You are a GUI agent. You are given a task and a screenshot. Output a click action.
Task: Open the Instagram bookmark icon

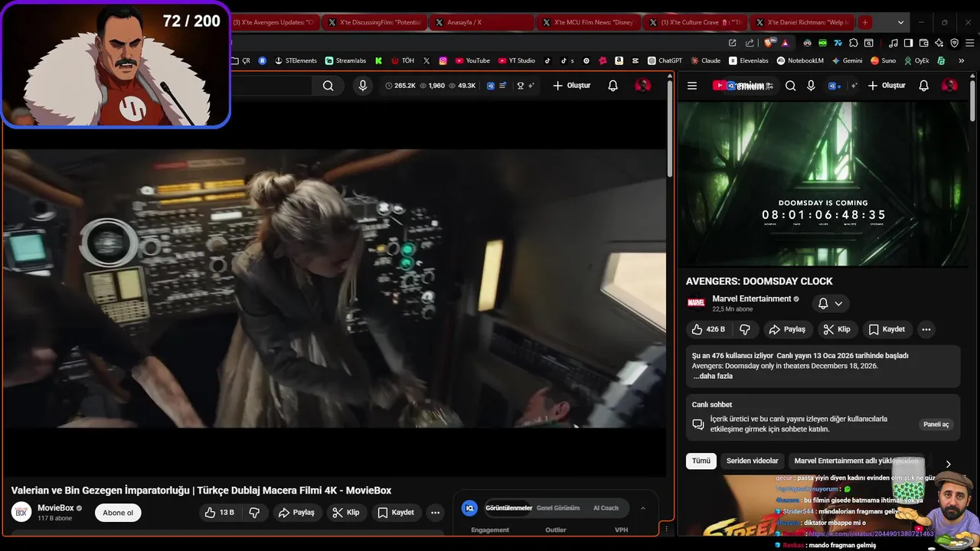(x=443, y=60)
